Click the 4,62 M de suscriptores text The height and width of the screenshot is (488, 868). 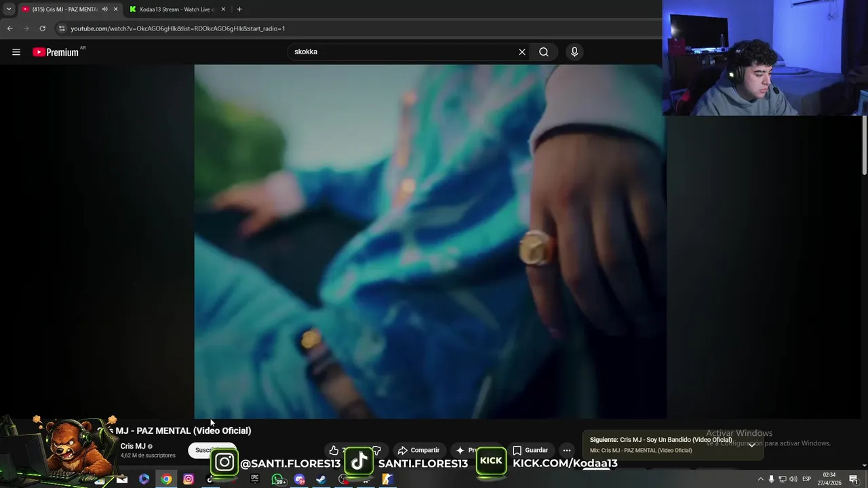[148, 455]
